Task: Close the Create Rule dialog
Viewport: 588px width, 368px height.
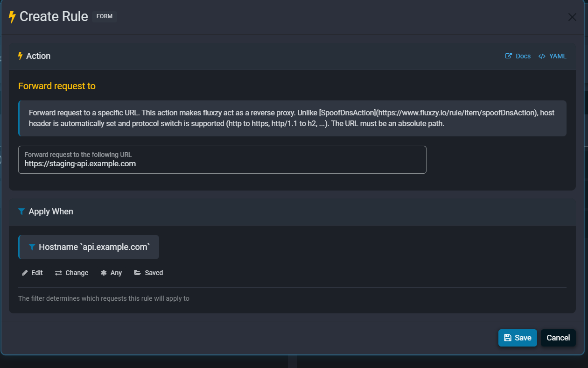Action: coord(572,17)
